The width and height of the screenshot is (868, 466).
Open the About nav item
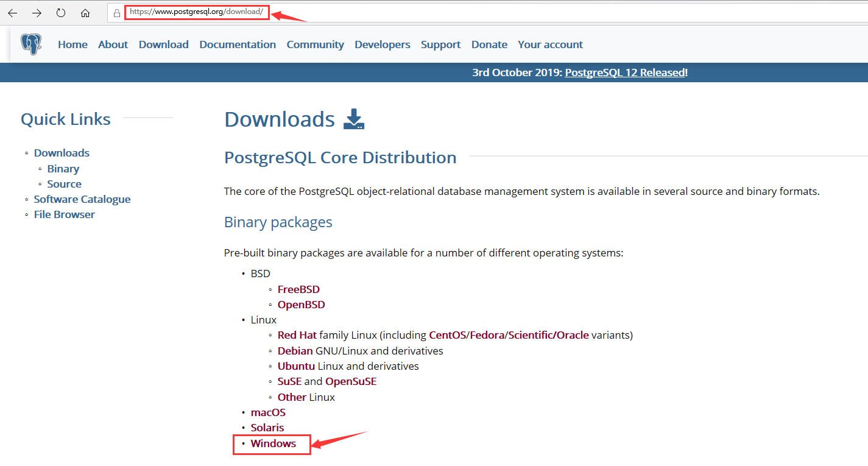click(113, 44)
